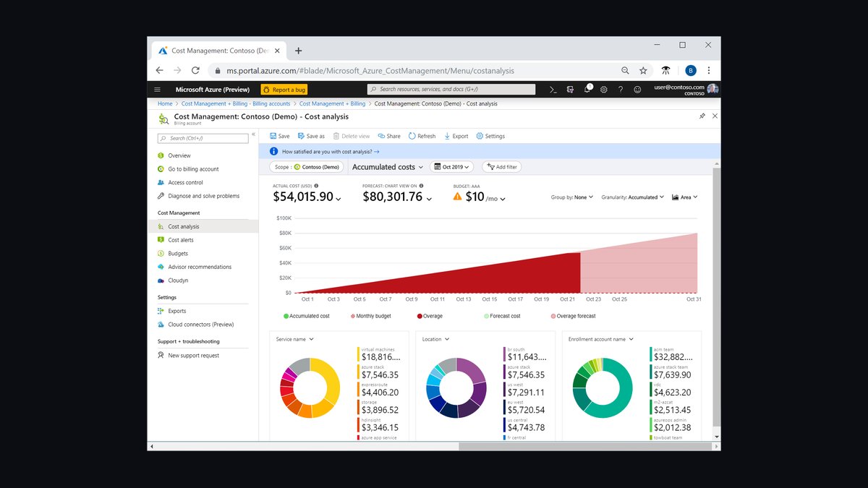Screen dimensions: 868x488
Task: Click the info icon beside Forecast label
Action: pyautogui.click(x=421, y=186)
